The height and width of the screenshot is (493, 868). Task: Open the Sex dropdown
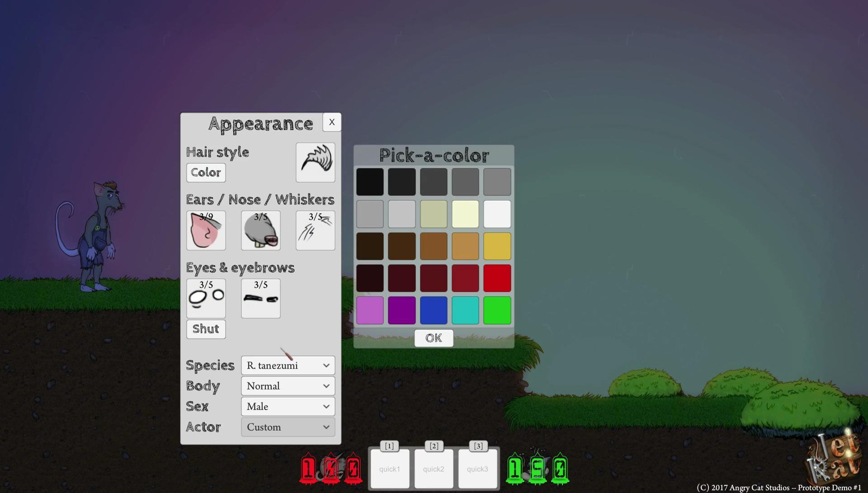288,407
